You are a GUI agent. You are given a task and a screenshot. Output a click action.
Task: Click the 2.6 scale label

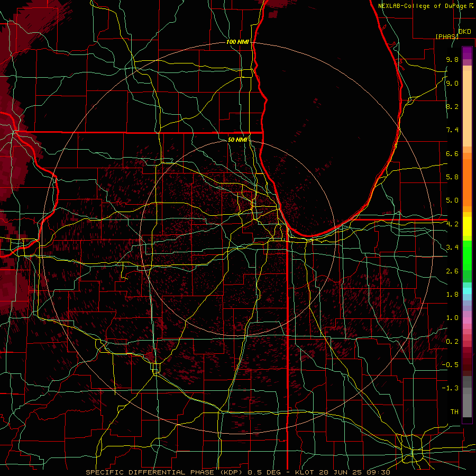[452, 271]
